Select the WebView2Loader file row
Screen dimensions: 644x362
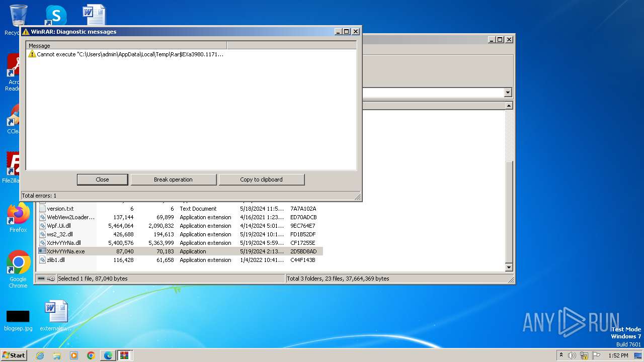point(181,217)
